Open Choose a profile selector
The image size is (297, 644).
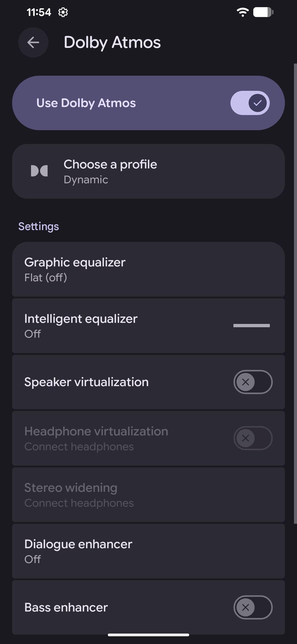[148, 171]
